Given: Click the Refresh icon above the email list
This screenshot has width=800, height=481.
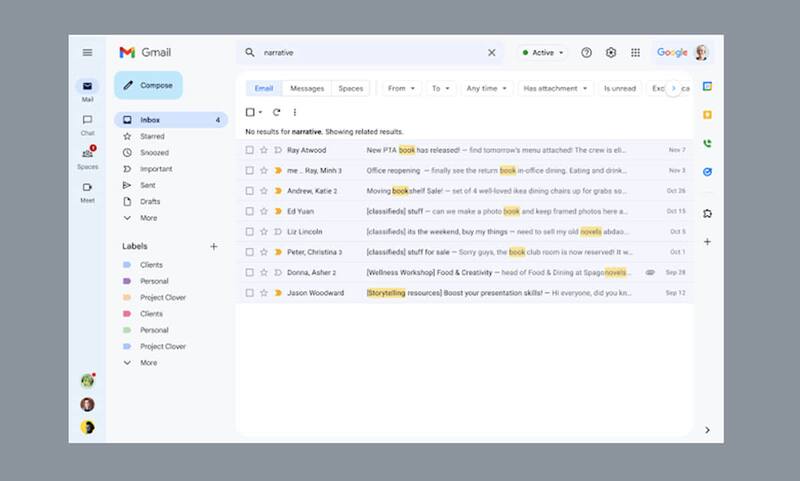Looking at the screenshot, I should pos(277,112).
